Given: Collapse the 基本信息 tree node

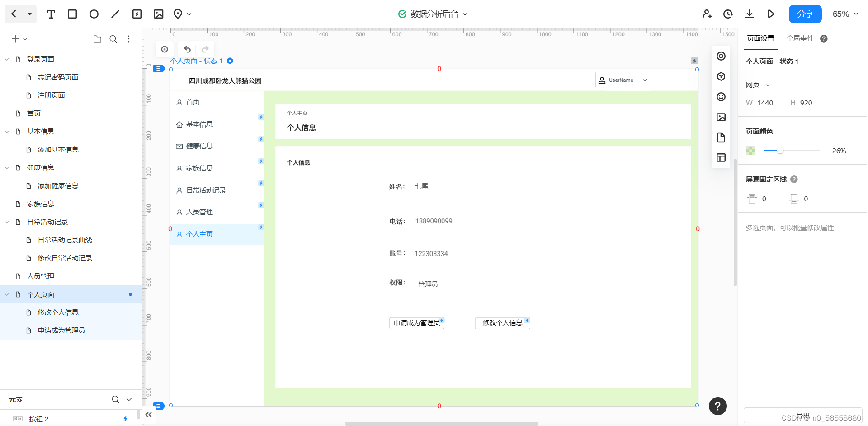Looking at the screenshot, I should click(7, 132).
